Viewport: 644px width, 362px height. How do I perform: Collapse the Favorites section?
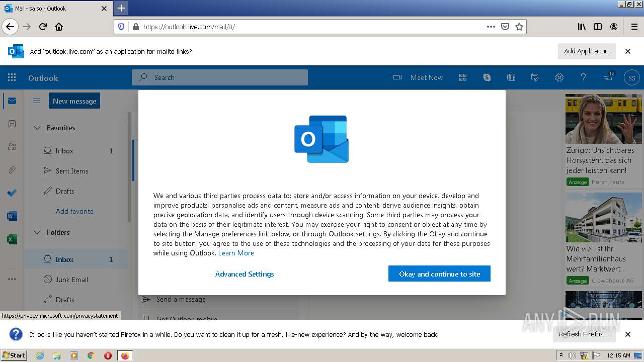[37, 128]
